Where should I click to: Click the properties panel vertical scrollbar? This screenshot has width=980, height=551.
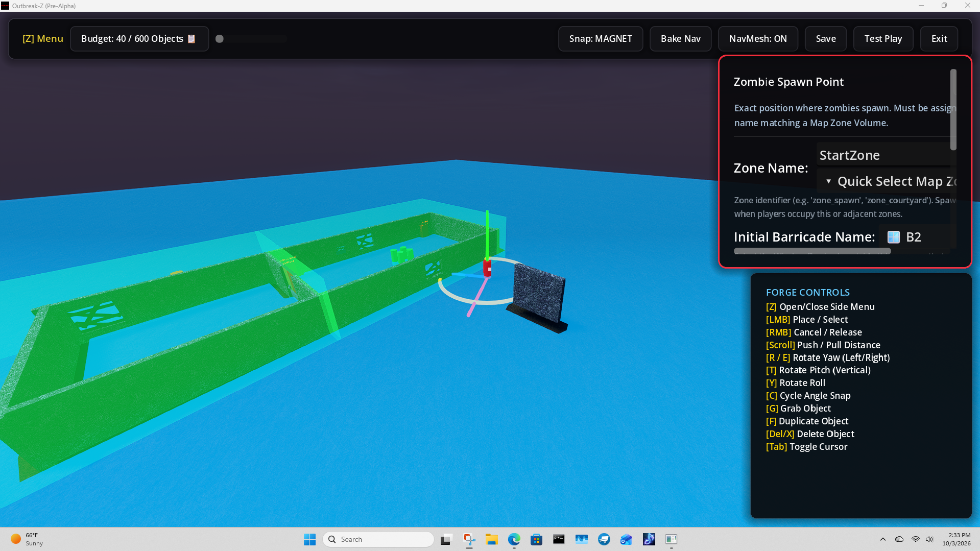953,110
